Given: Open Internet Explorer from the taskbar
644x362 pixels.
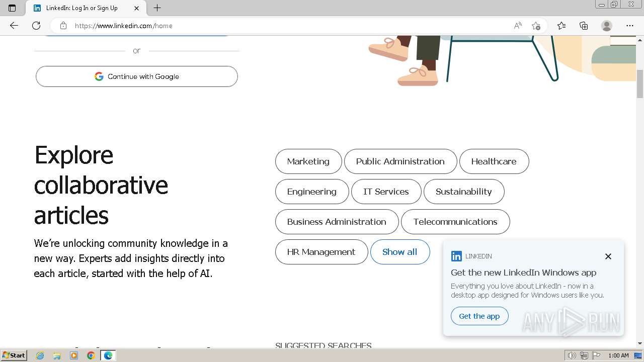Looking at the screenshot, I should 40,355.
